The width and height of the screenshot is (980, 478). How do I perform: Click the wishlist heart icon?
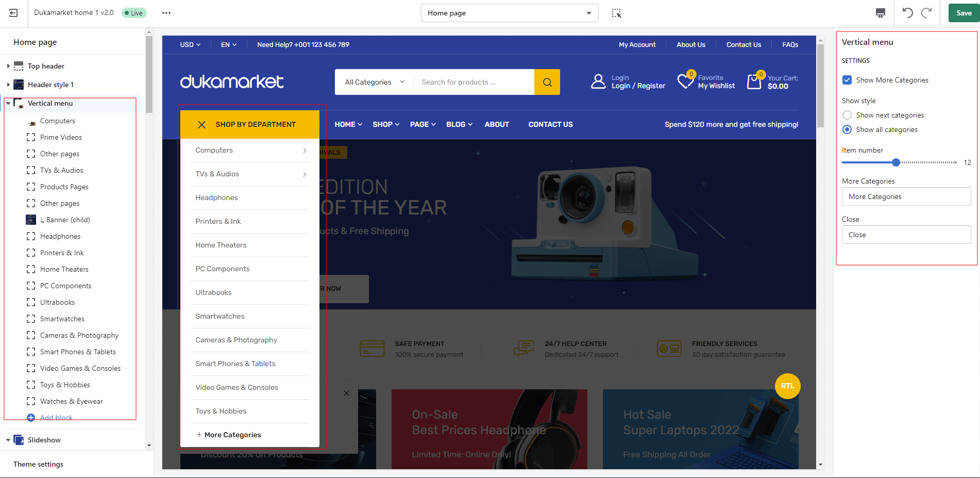pos(685,81)
